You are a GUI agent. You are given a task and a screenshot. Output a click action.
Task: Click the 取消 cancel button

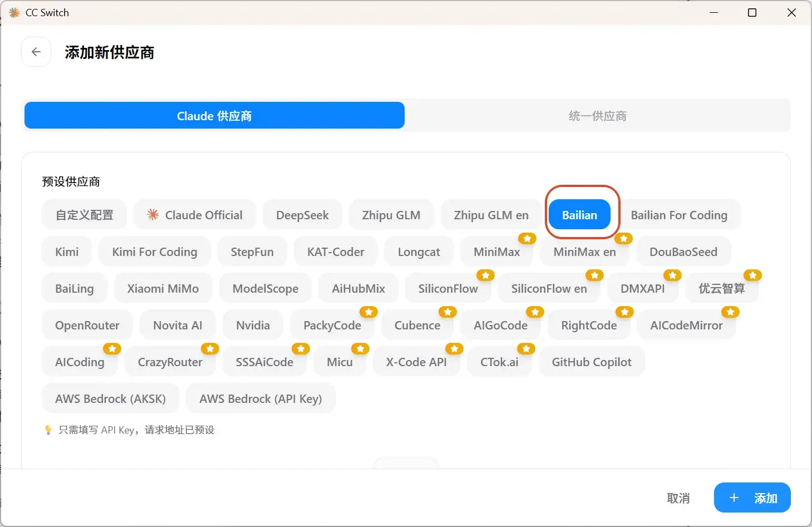[678, 498]
